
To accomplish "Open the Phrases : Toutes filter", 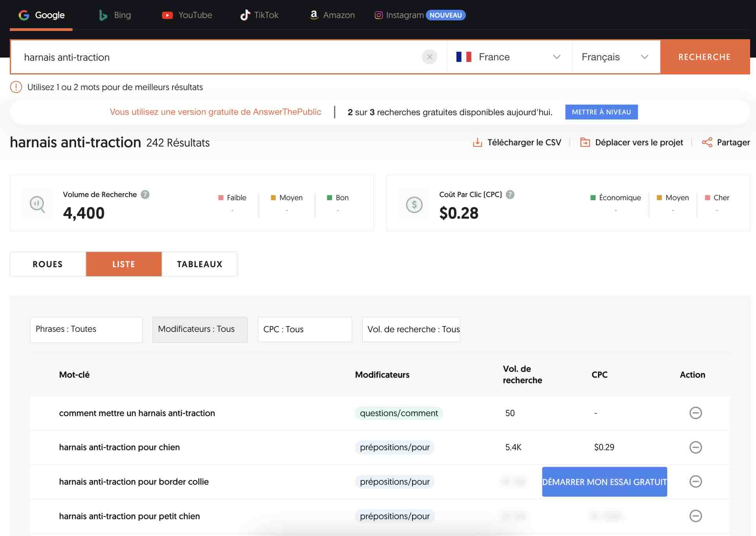I will [x=86, y=330].
